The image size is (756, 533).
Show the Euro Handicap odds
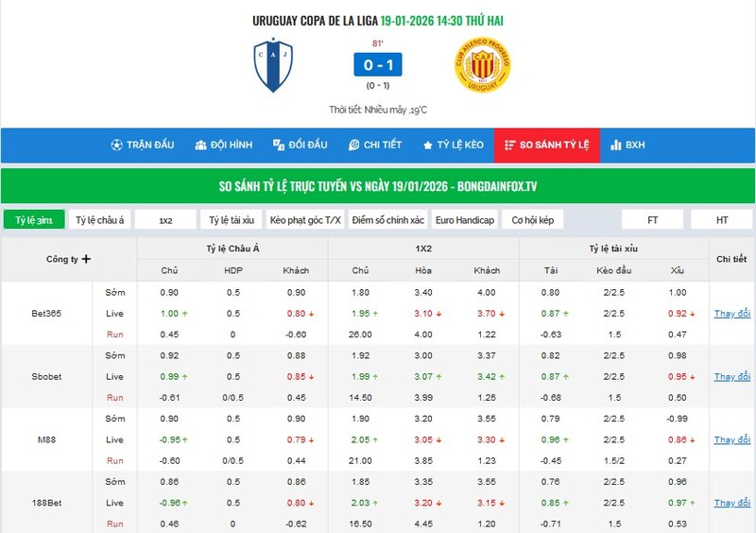click(x=465, y=219)
